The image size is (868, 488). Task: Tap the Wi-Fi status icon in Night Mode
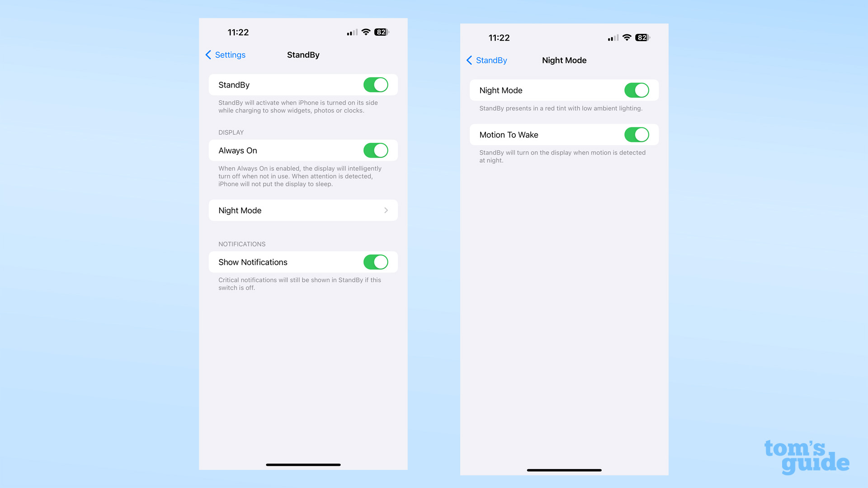pos(627,38)
